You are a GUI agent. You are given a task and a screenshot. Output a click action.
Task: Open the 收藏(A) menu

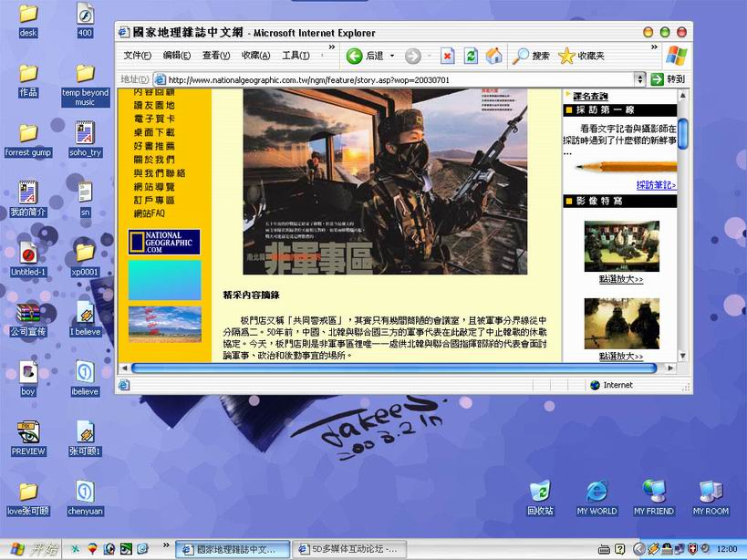pyautogui.click(x=255, y=56)
